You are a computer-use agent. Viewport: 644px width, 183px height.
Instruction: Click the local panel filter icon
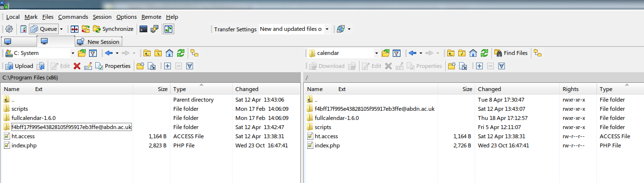[x=93, y=53]
